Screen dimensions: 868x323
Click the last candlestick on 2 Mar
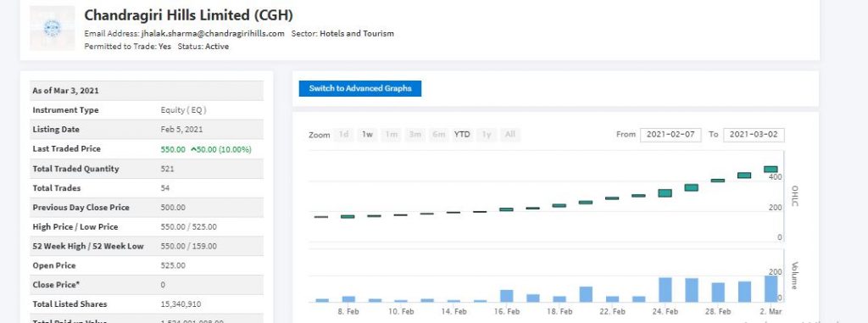pyautogui.click(x=771, y=170)
